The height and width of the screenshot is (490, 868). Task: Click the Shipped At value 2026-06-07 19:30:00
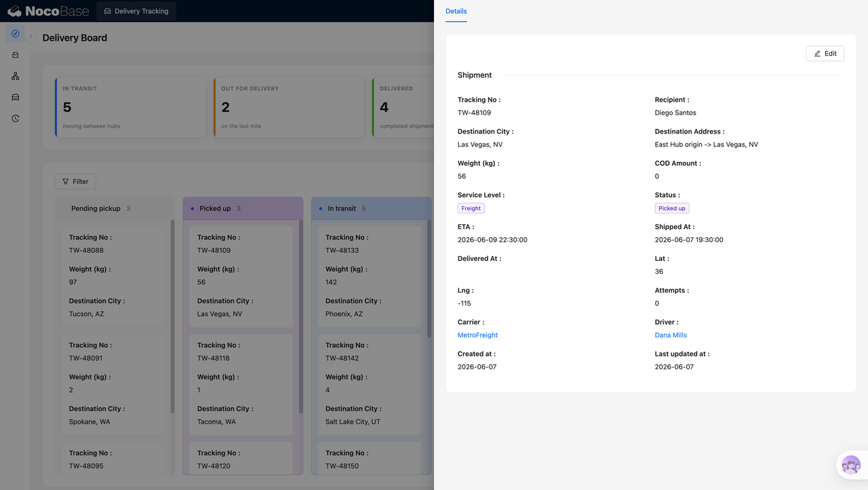coord(689,240)
